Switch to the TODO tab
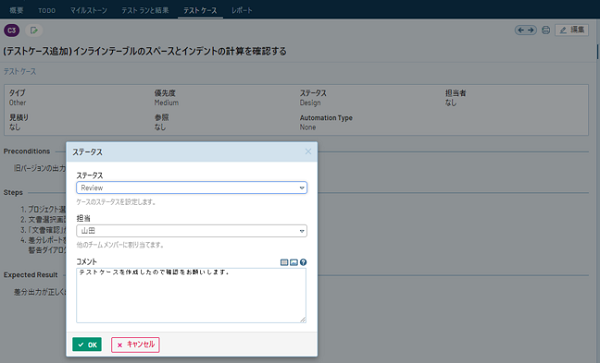This screenshot has height=363, width=600. point(47,10)
